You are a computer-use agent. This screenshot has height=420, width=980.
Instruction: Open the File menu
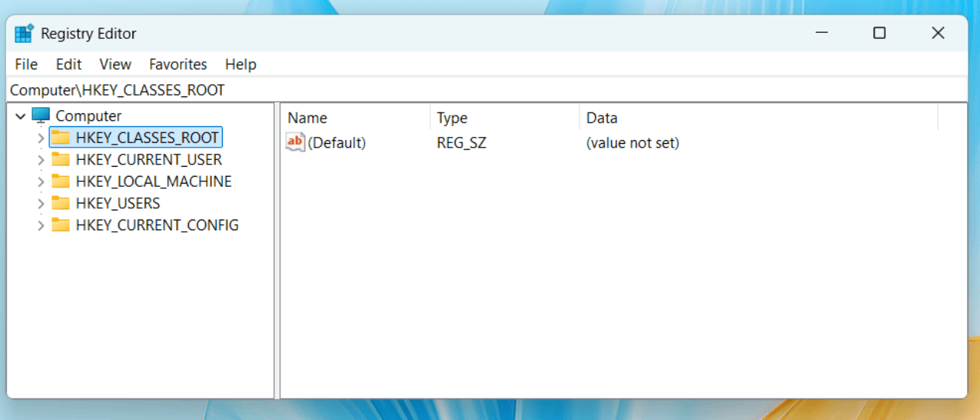point(26,64)
